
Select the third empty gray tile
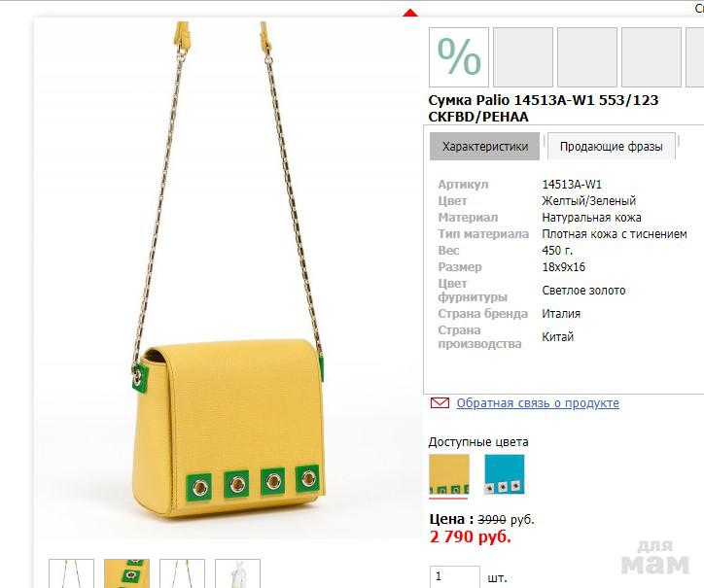(651, 57)
